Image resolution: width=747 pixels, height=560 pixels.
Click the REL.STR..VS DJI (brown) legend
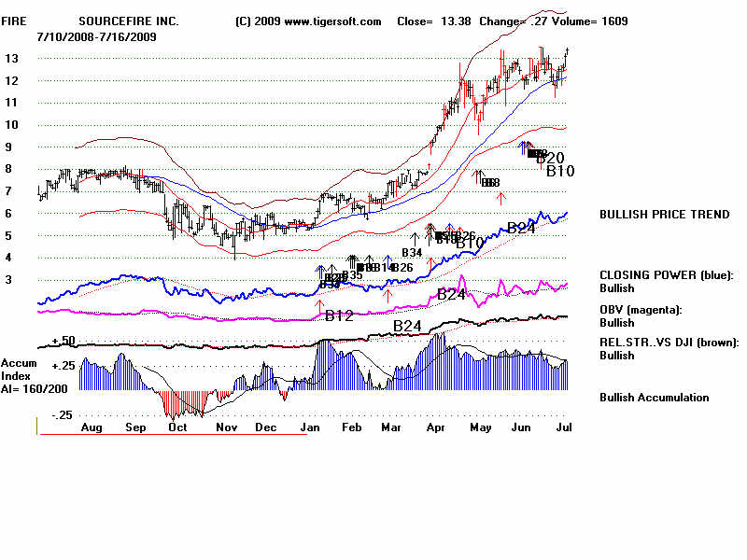pyautogui.click(x=669, y=343)
